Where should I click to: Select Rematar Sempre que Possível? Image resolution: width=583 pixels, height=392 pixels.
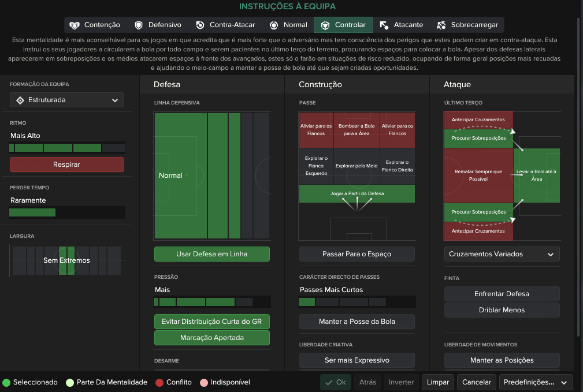[478, 176]
